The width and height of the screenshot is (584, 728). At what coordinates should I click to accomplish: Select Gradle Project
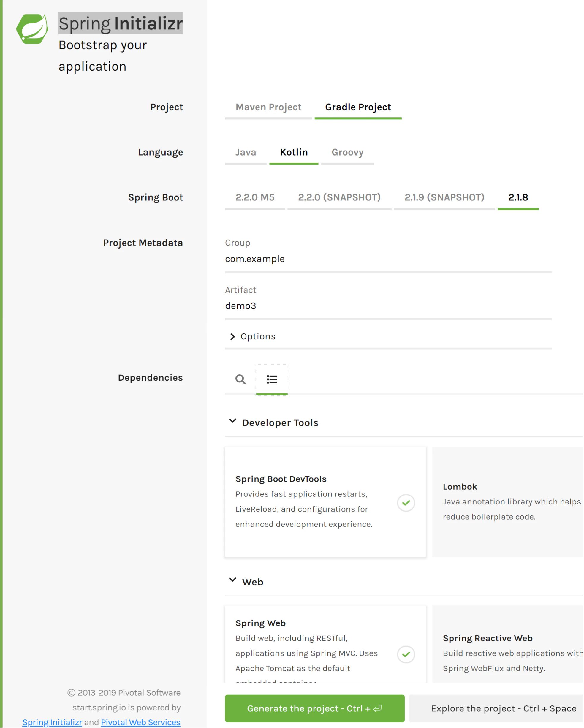(358, 108)
